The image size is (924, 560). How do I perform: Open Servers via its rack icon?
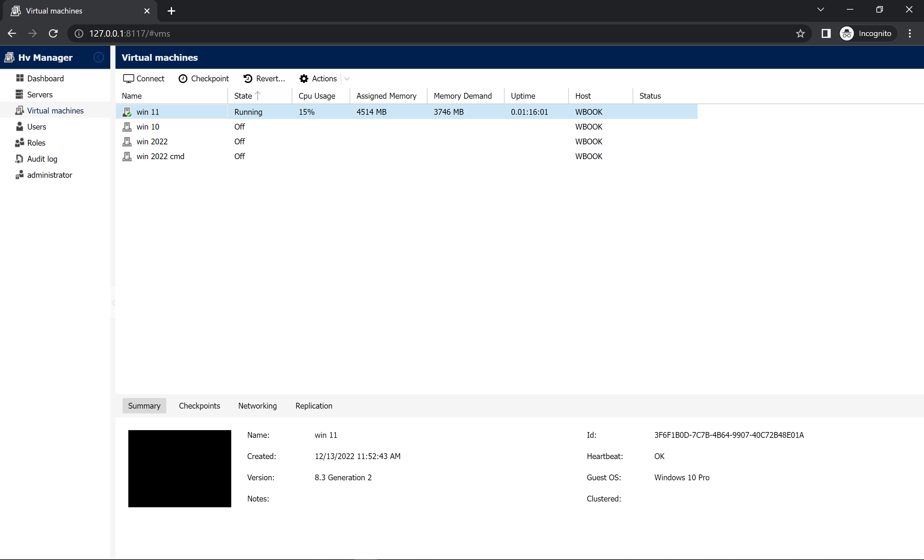[x=20, y=94]
